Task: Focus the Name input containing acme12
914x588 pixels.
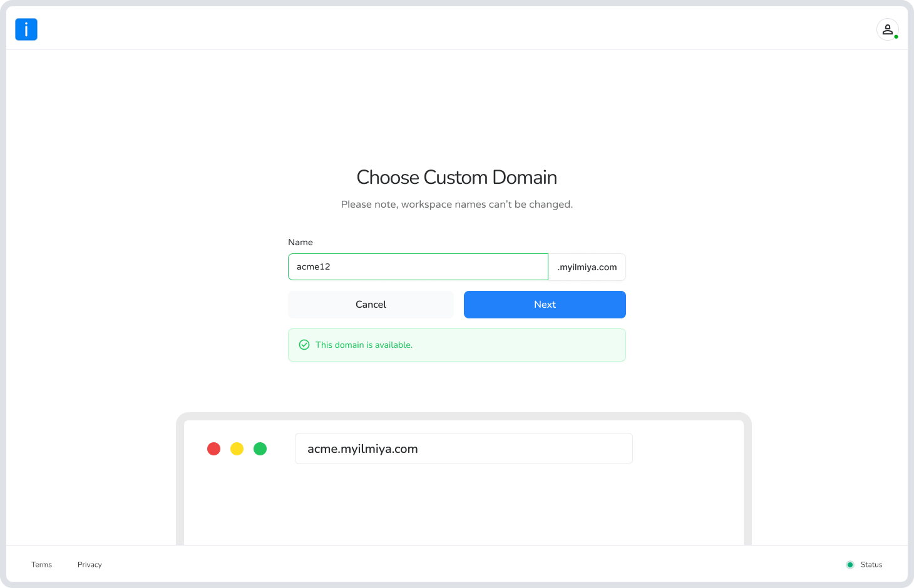Action: pyautogui.click(x=418, y=266)
